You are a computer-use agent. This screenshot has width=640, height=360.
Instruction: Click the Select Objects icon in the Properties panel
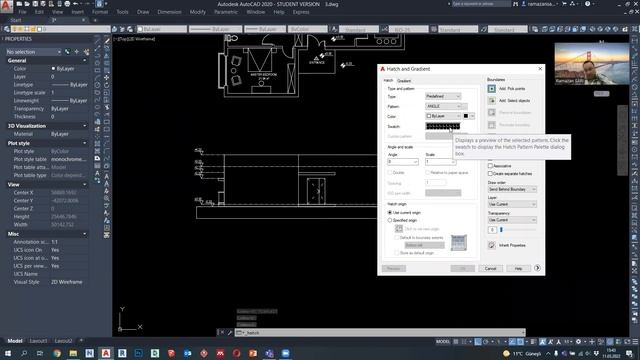click(x=77, y=52)
